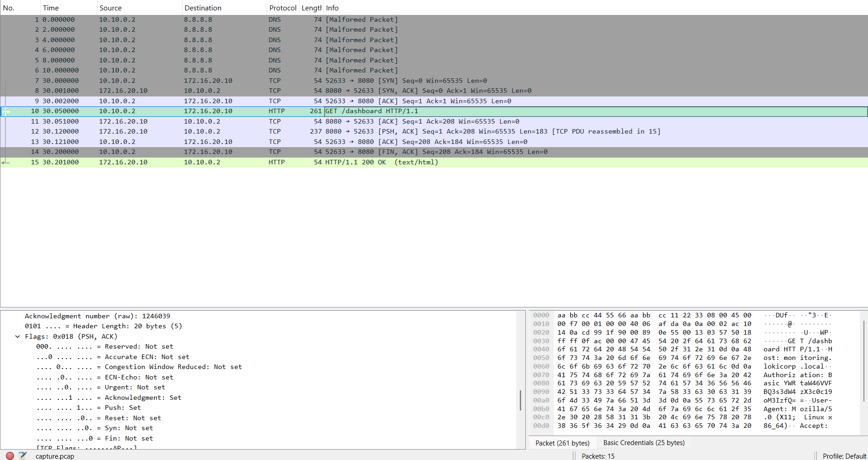Click Packets: 15 status bar entry
This screenshot has height=460, width=868.
[598, 456]
